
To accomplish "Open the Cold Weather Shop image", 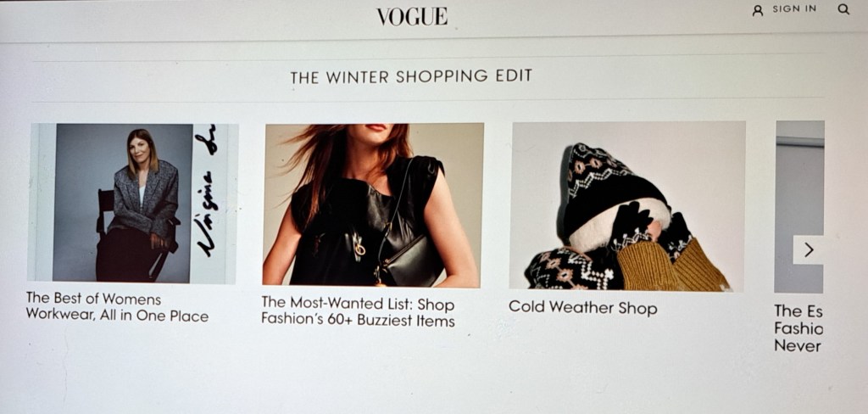I will 626,205.
